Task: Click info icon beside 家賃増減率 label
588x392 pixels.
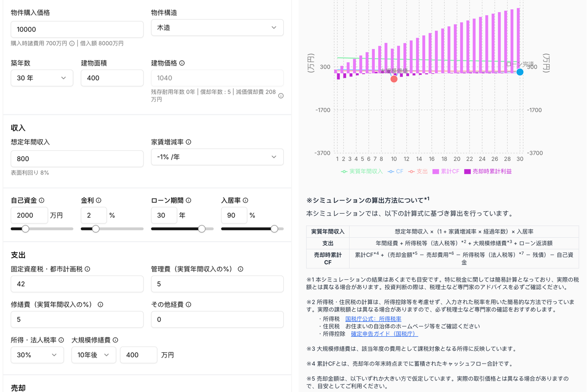Action: click(189, 142)
